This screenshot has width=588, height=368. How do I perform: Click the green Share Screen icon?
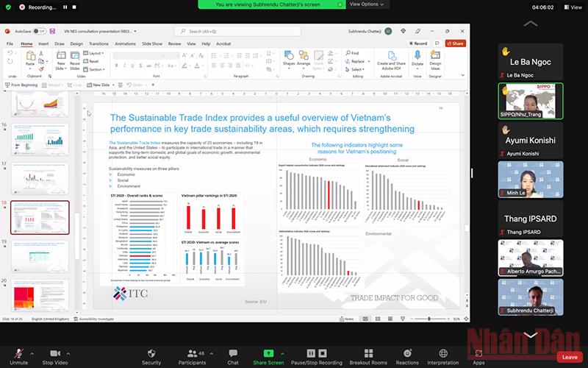coord(268,354)
